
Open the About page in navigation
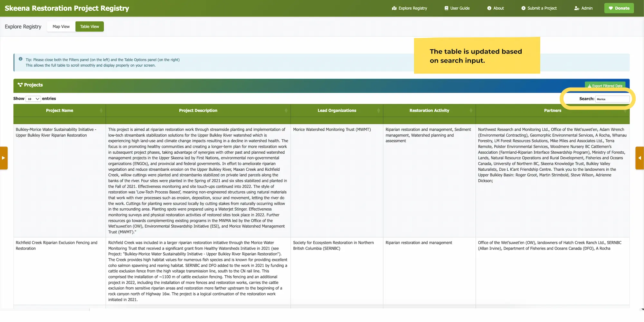[x=498, y=8]
